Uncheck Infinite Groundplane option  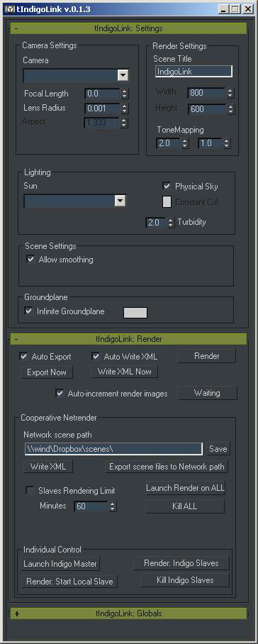[x=28, y=311]
